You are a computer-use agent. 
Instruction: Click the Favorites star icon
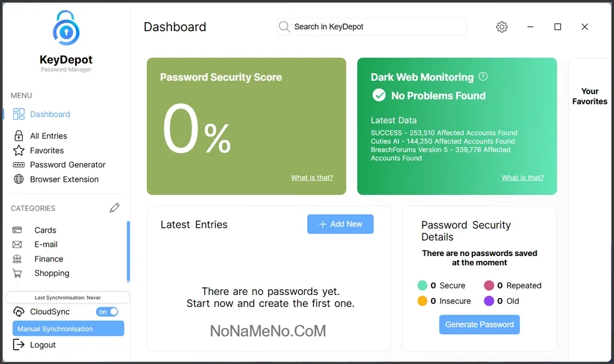(19, 151)
